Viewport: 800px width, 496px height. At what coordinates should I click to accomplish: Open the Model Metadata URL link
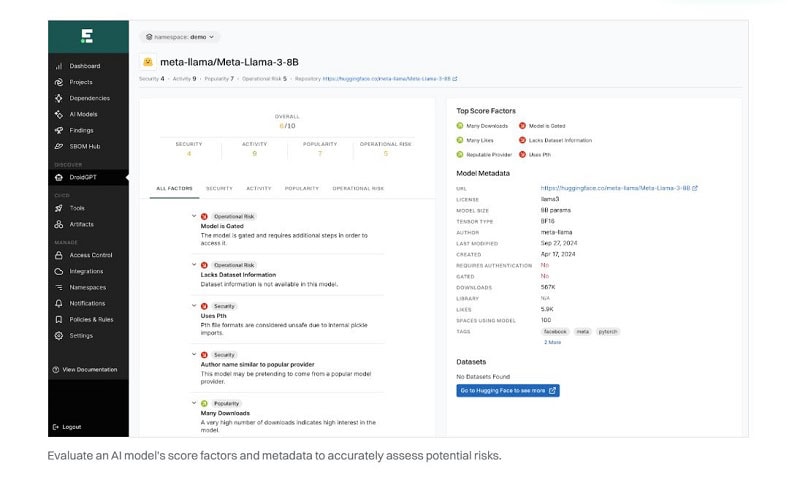(615, 188)
